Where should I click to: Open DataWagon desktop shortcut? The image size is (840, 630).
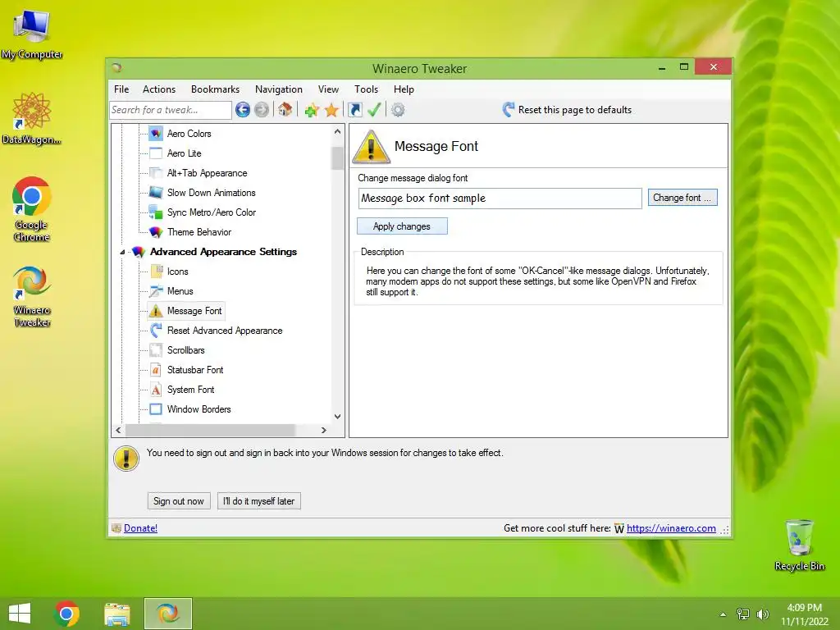point(32,118)
